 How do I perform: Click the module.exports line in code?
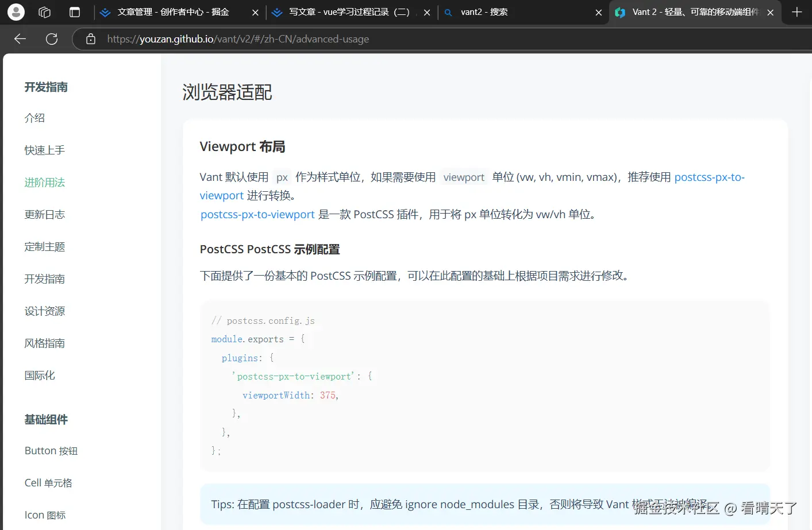click(258, 339)
